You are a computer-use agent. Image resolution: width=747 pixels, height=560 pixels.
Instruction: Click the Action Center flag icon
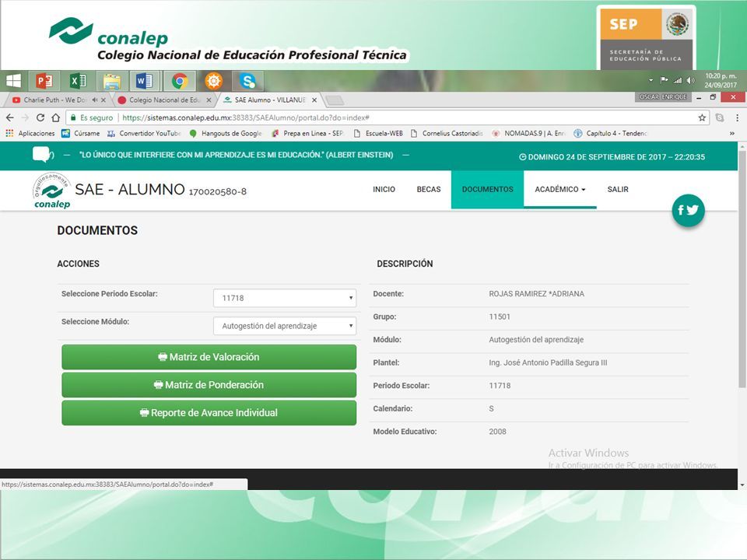coord(664,80)
